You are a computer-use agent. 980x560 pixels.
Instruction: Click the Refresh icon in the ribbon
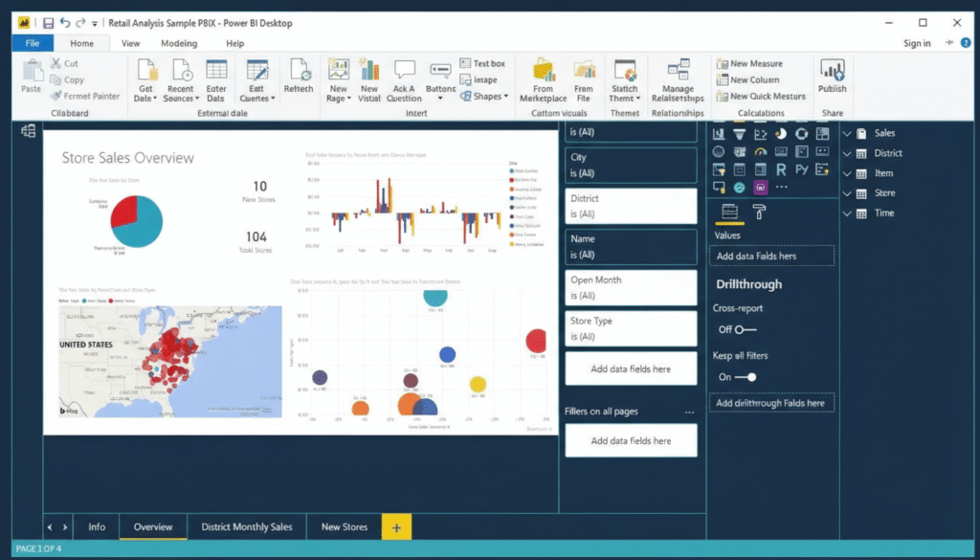click(299, 70)
